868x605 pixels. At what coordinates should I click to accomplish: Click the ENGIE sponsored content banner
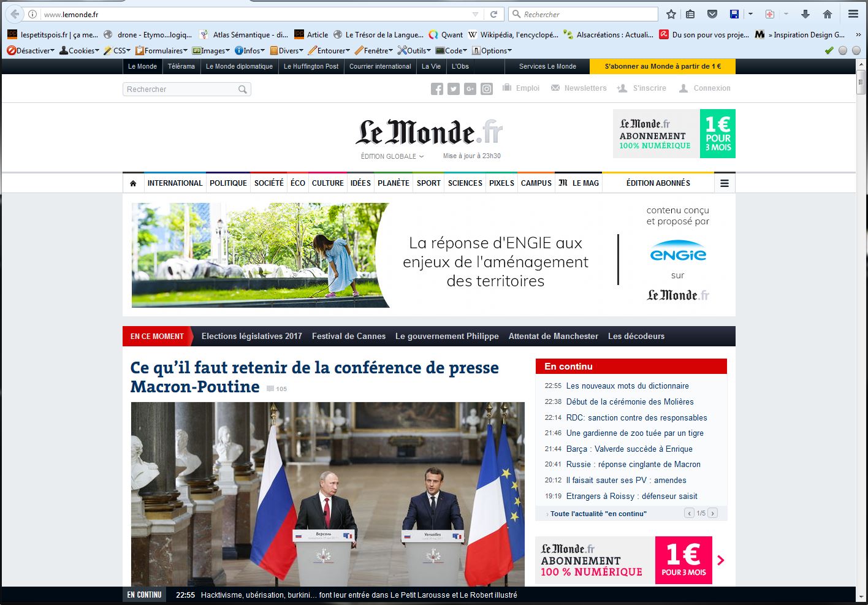point(429,255)
